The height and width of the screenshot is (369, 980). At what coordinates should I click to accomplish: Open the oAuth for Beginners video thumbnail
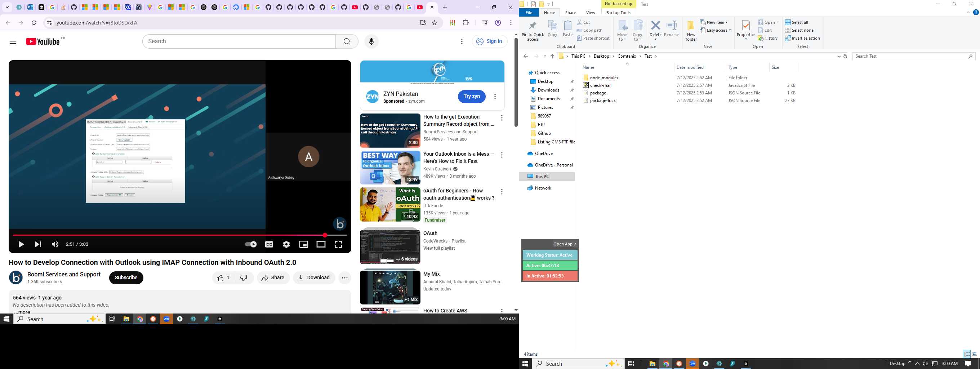[390, 205]
